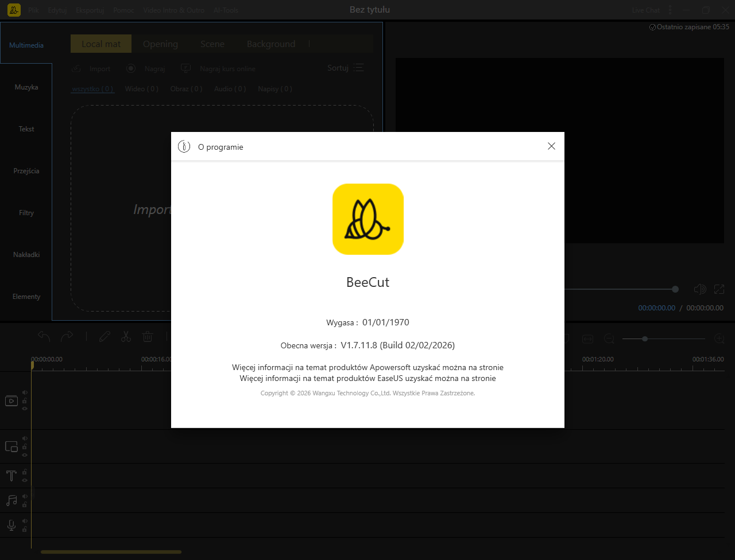Open the Nakładki sidebar tab
Viewport: 735px width, 560px height.
26,255
